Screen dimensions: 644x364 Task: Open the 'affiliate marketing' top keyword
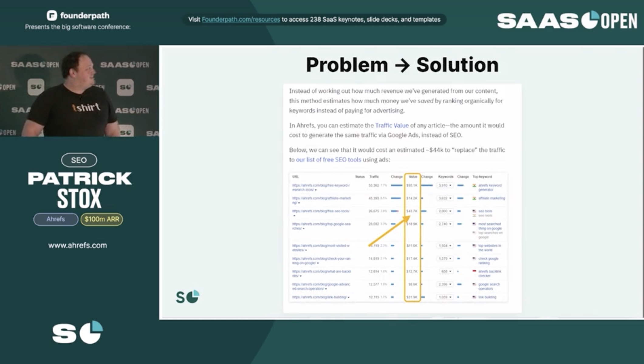pos(492,198)
